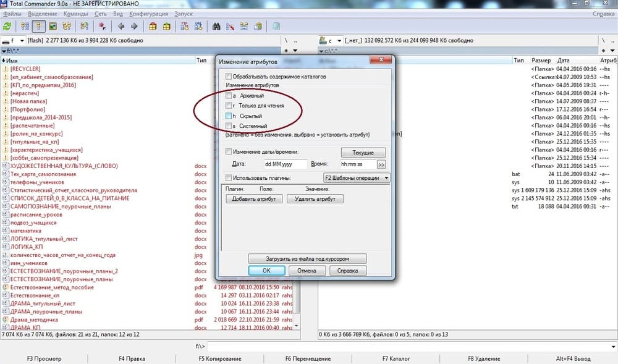618x364 pixels.
Task: Click the arrow beside left path 'f:\*.*'
Action: click(x=4, y=51)
